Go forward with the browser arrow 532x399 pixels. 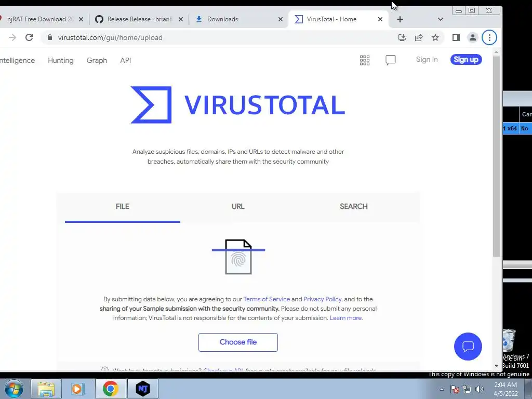(x=12, y=37)
